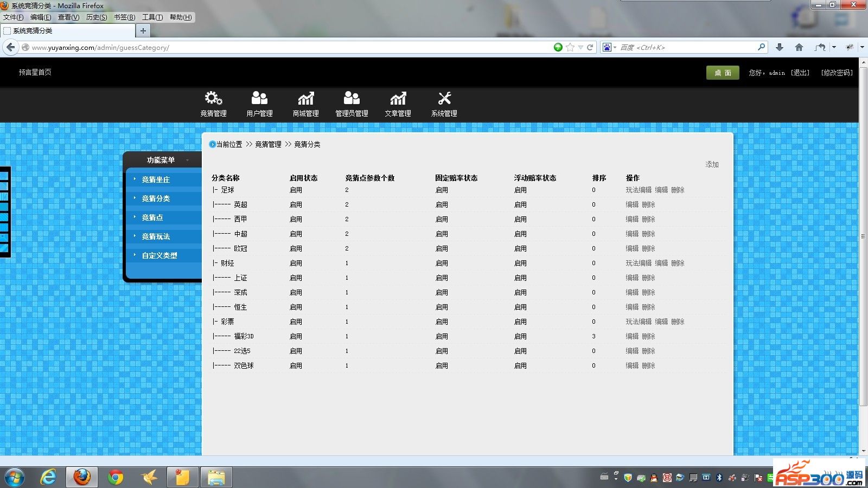The image size is (868, 488).
Task: Open 帮助 menu
Action: pos(181,17)
